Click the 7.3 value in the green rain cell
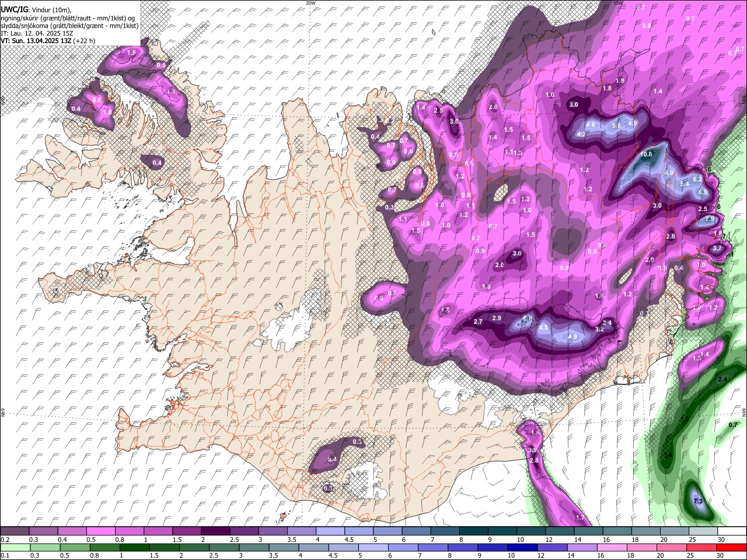This screenshot has width=747, height=560. click(697, 502)
